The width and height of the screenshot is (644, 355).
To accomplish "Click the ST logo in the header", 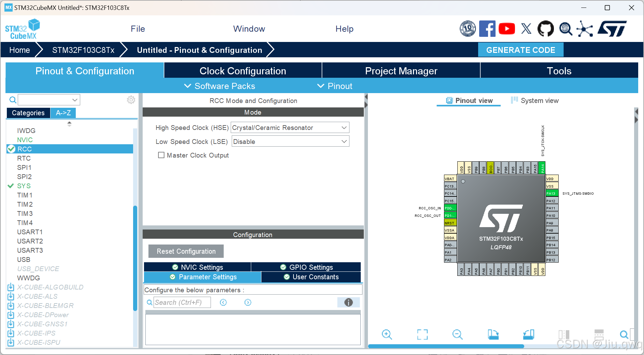I will point(612,29).
